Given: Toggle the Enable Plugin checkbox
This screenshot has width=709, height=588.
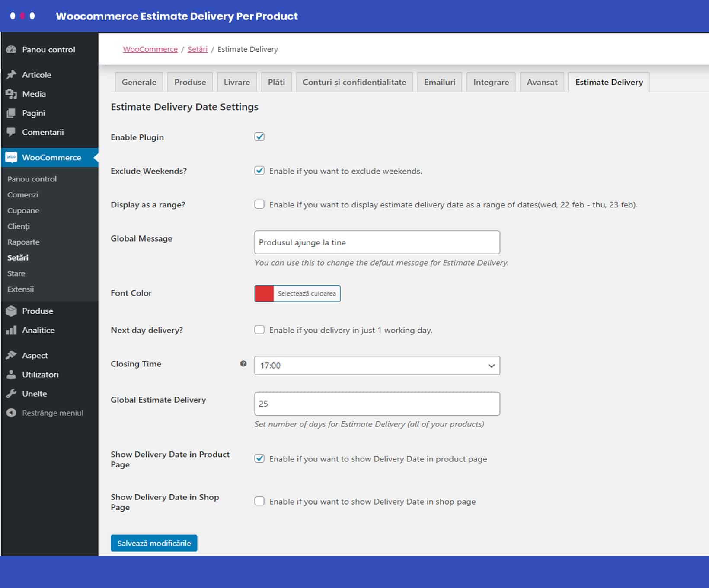Looking at the screenshot, I should pyautogui.click(x=259, y=137).
